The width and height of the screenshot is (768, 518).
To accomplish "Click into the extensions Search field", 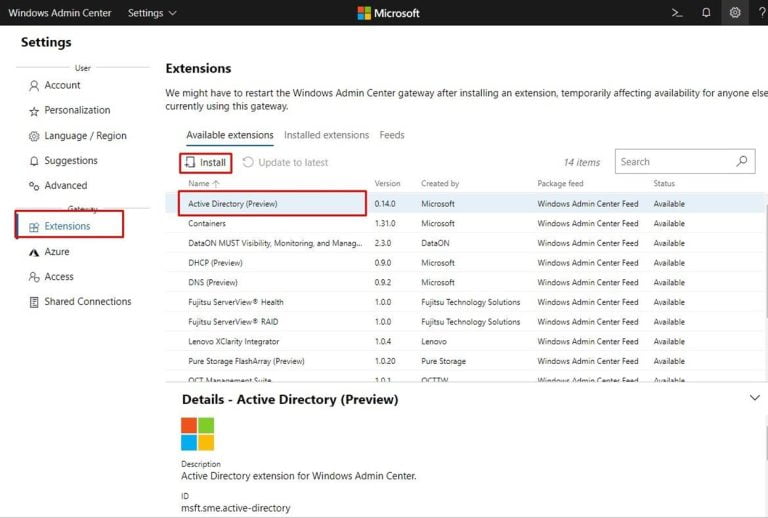I will [x=685, y=162].
